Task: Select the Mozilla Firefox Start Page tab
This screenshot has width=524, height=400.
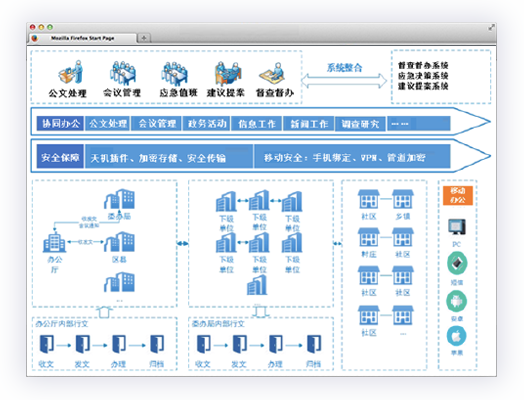Action: tap(83, 38)
